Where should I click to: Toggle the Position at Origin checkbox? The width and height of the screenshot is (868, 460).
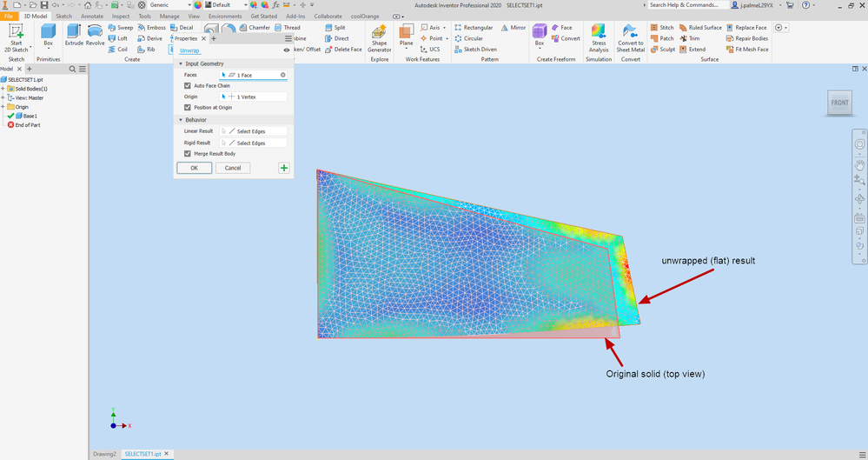point(188,108)
